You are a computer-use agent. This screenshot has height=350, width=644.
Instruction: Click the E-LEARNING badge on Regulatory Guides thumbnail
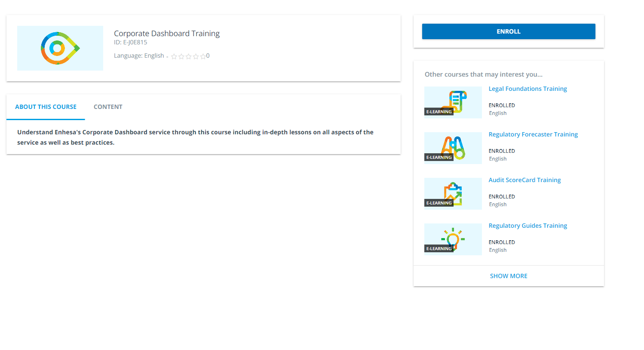point(439,248)
